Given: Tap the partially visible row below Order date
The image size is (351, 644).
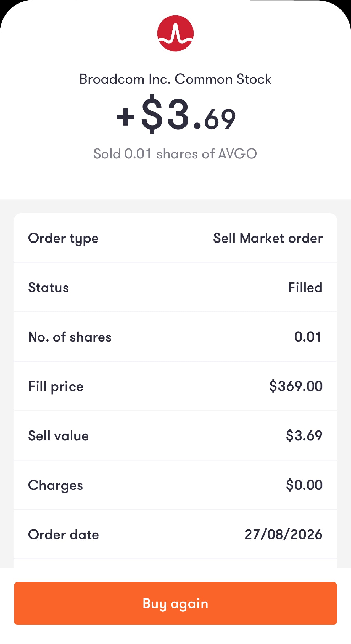Looking at the screenshot, I should (x=175, y=563).
